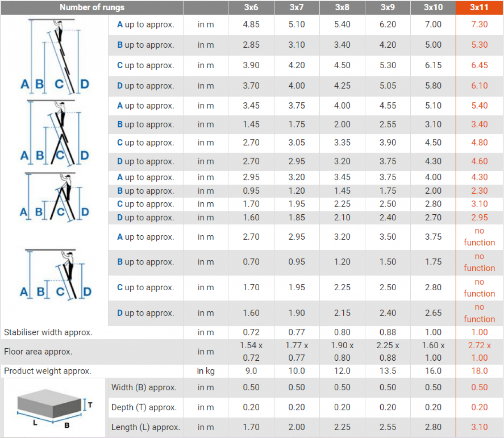The image size is (504, 438).
Task: Select the stepladder with extension diagram
Action: click(55, 133)
